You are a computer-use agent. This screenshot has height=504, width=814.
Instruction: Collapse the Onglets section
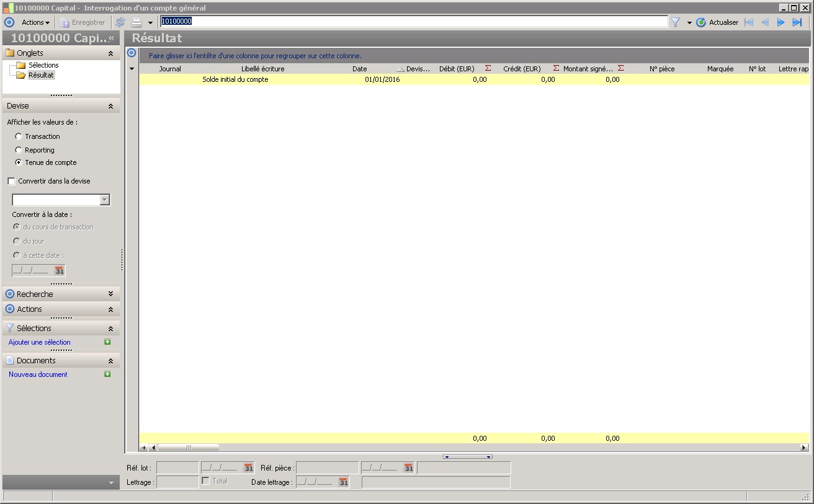point(110,54)
